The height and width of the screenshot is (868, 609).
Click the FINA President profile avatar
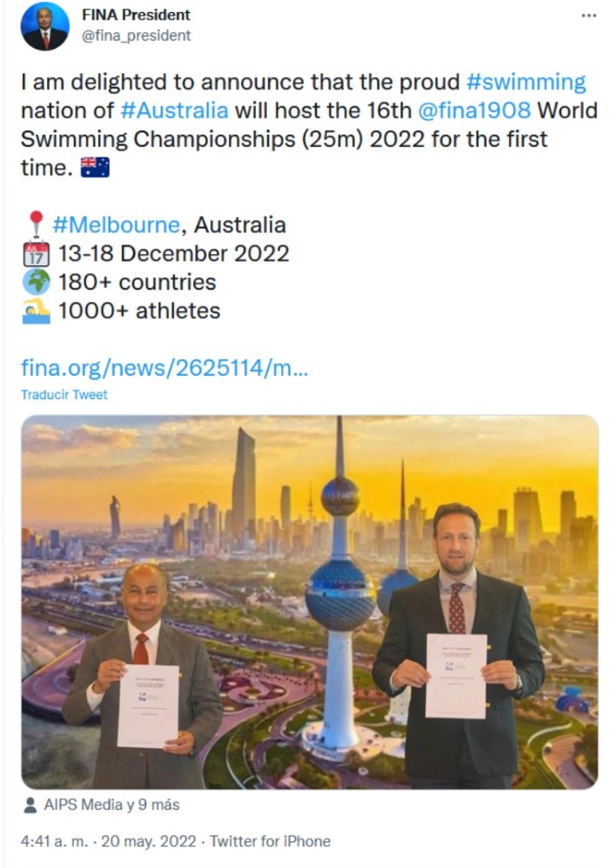[44, 26]
